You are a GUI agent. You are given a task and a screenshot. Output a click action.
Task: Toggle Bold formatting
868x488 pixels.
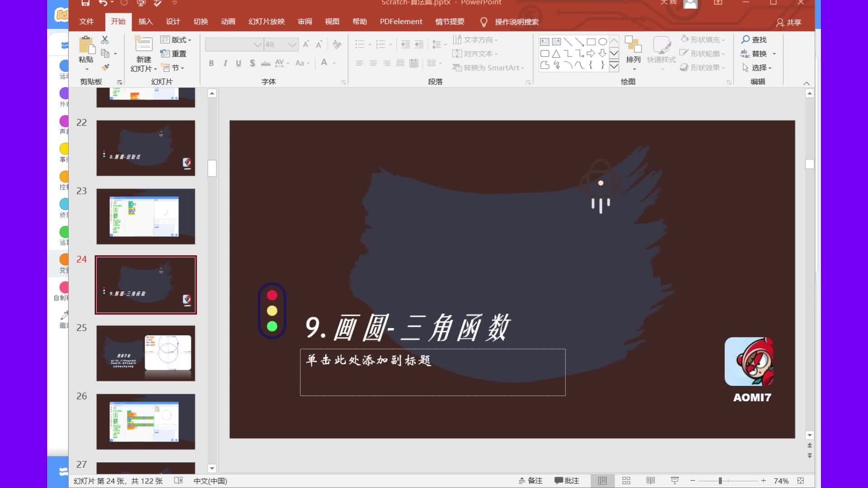point(211,63)
